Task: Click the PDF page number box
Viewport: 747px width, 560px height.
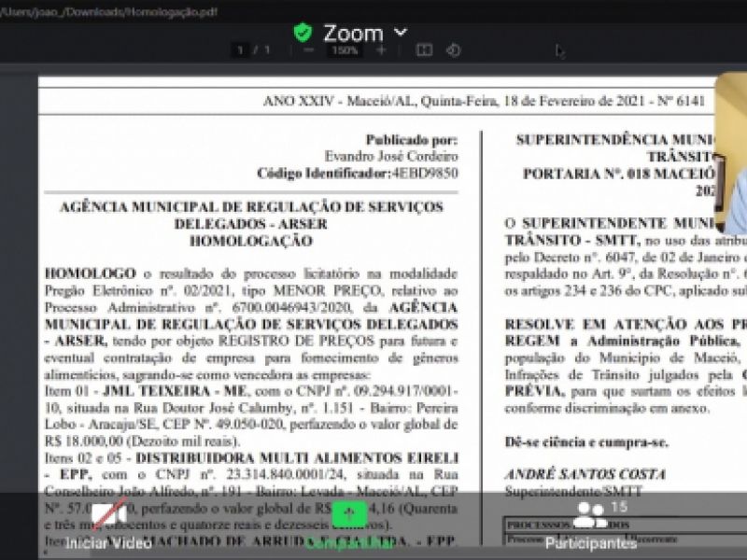Action: coord(241,50)
